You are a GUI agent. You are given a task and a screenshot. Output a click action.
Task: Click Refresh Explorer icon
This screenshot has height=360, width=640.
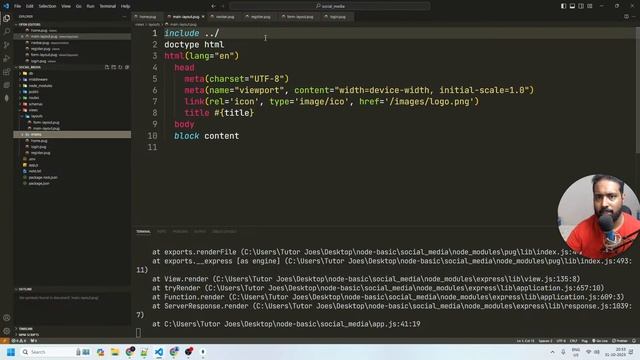pyautogui.click(x=120, y=67)
